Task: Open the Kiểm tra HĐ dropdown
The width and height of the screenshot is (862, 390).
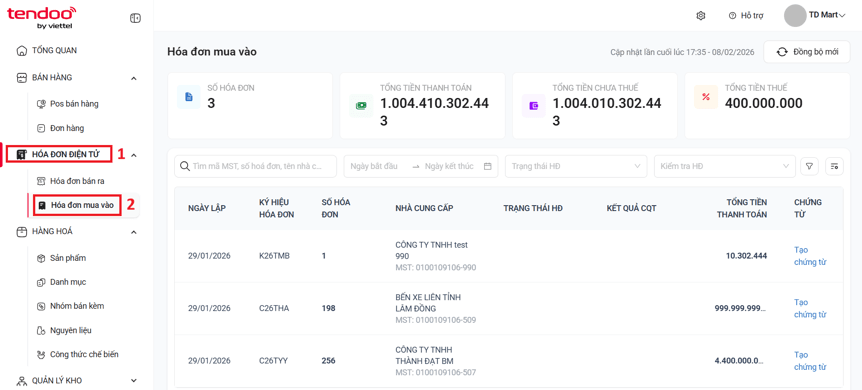Action: pos(725,166)
